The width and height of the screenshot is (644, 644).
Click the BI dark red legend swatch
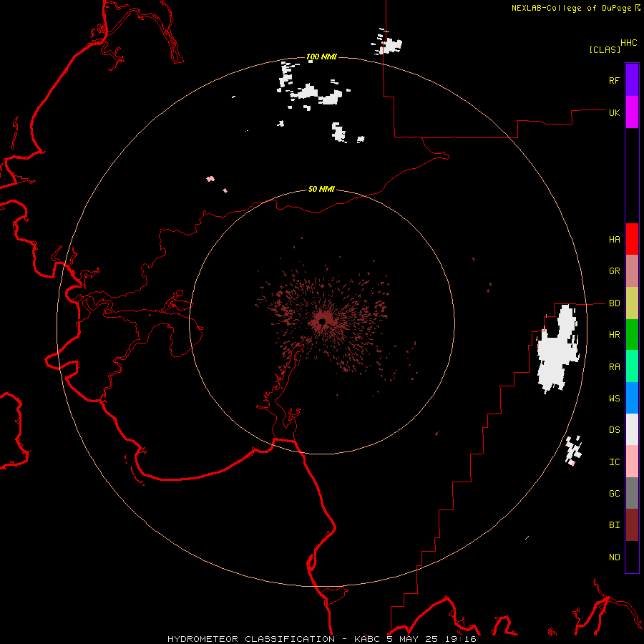click(x=632, y=525)
